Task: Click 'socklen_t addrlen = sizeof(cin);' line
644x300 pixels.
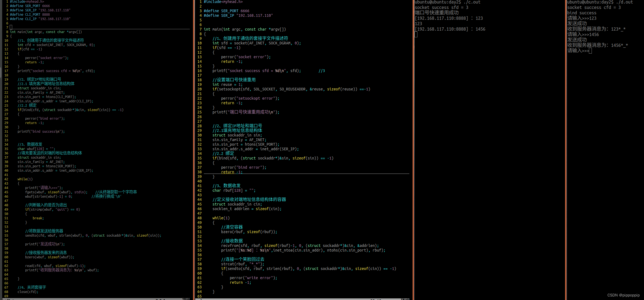Action: 247,209
